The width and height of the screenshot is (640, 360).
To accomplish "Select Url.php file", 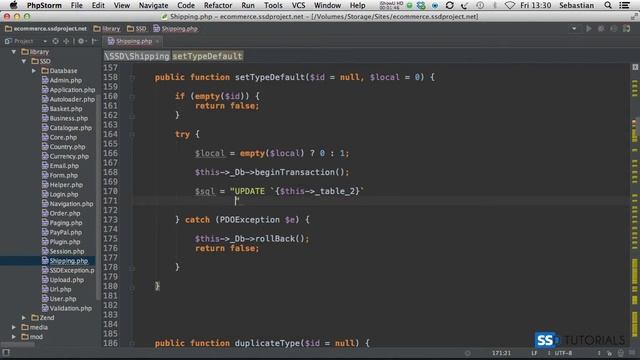I will pyautogui.click(x=56, y=289).
